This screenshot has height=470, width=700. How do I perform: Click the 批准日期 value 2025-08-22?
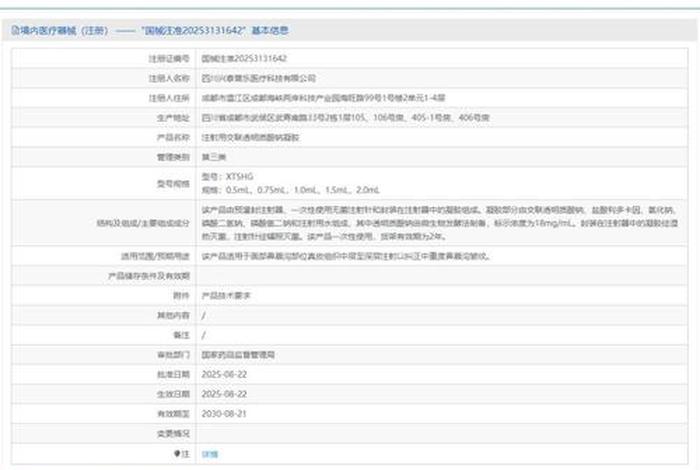pyautogui.click(x=224, y=374)
